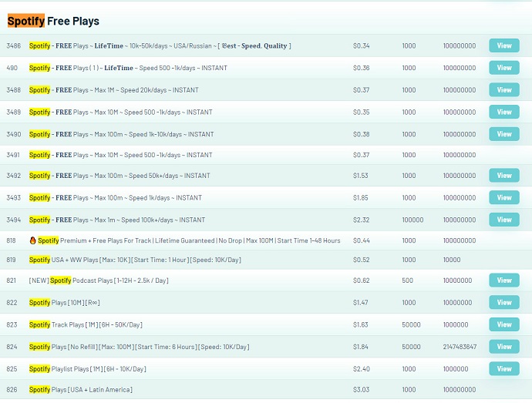Image resolution: width=532 pixels, height=403 pixels.
Task: Click View for Spotify Plays [10M] row 822
Action: pos(503,302)
